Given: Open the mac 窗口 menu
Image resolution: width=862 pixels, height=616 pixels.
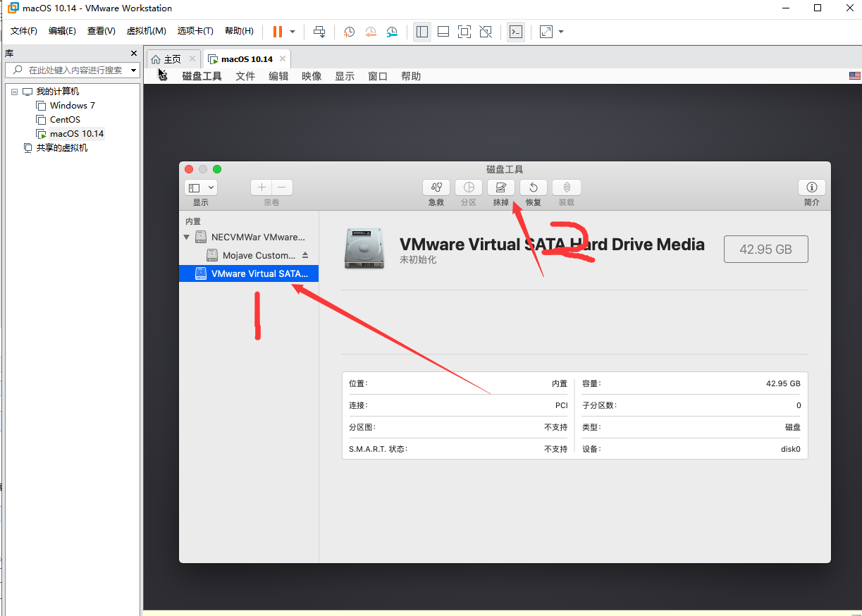Looking at the screenshot, I should (378, 76).
